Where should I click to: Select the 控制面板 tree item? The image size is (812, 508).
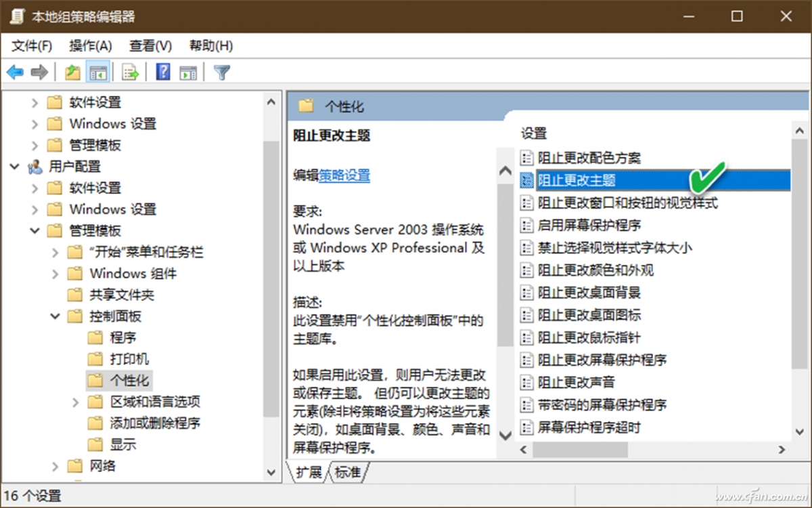click(116, 316)
